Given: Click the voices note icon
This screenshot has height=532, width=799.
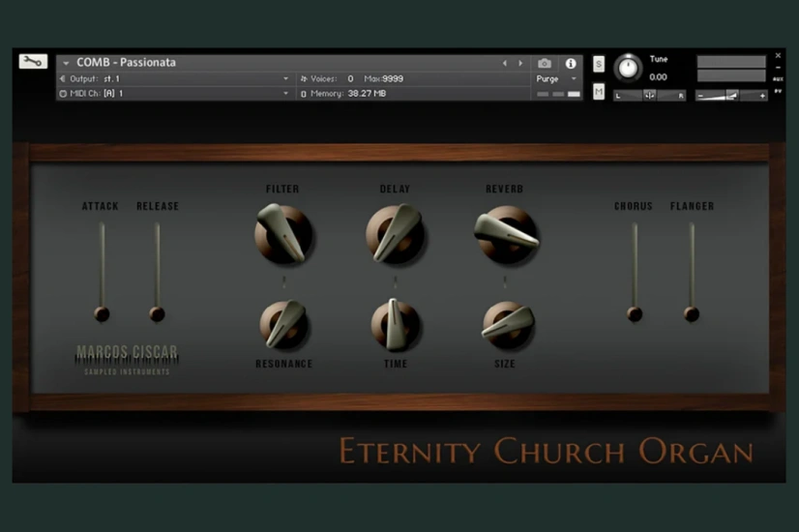Looking at the screenshot, I should 304,79.
